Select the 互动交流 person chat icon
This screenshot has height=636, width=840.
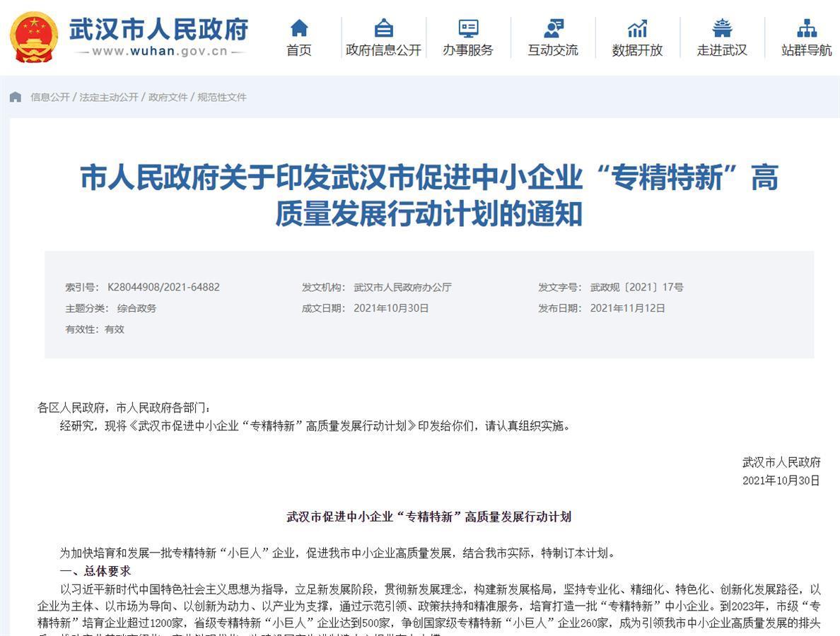pos(553,28)
